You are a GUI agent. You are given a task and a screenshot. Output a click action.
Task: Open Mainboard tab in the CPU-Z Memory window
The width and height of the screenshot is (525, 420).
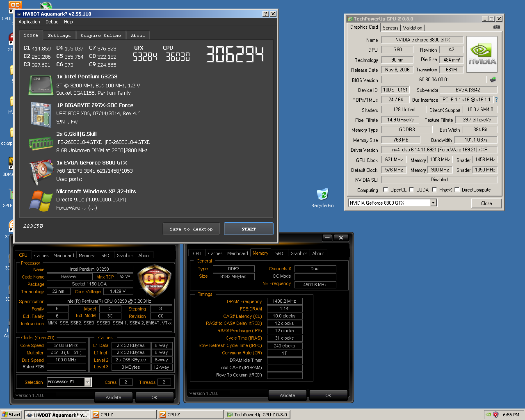(237, 253)
